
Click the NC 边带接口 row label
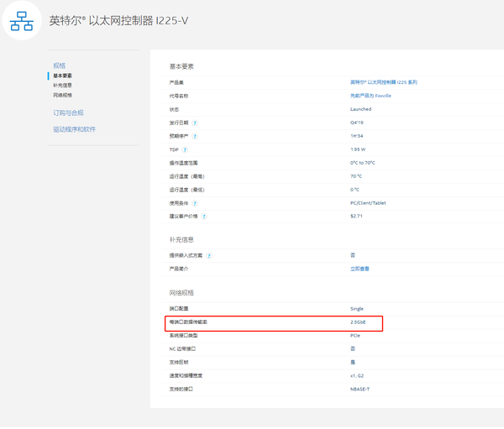[182, 349]
